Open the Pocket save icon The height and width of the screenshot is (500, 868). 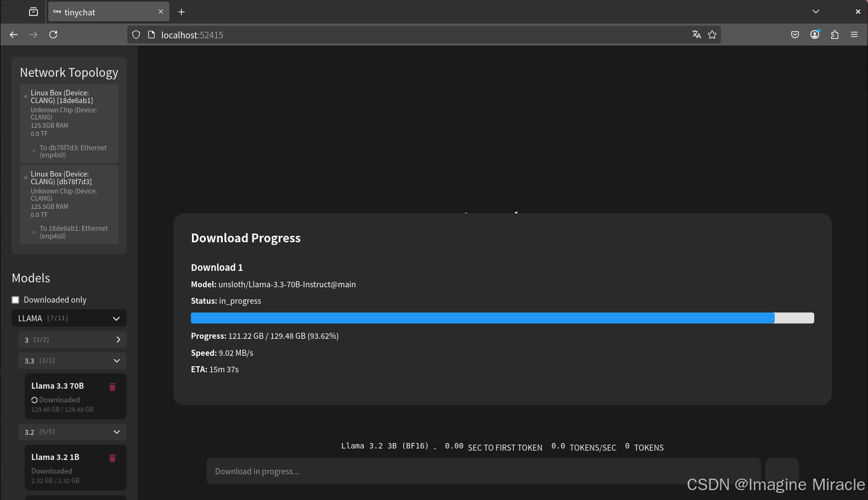(795, 35)
